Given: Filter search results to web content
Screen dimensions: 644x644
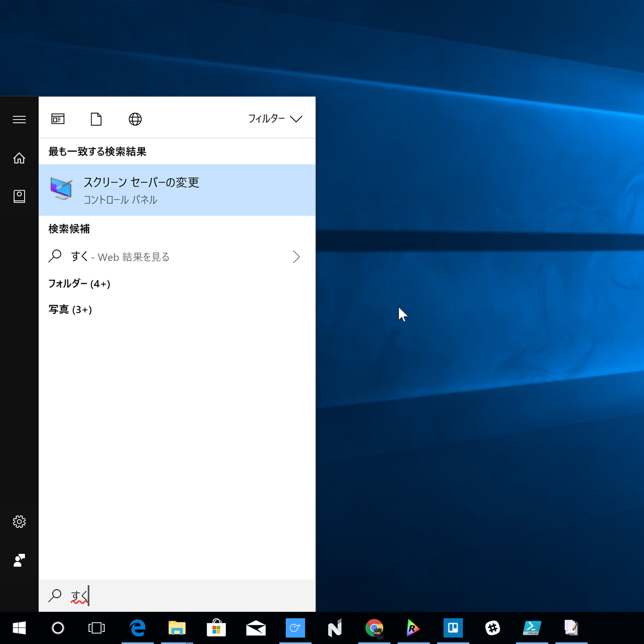Looking at the screenshot, I should (135, 119).
